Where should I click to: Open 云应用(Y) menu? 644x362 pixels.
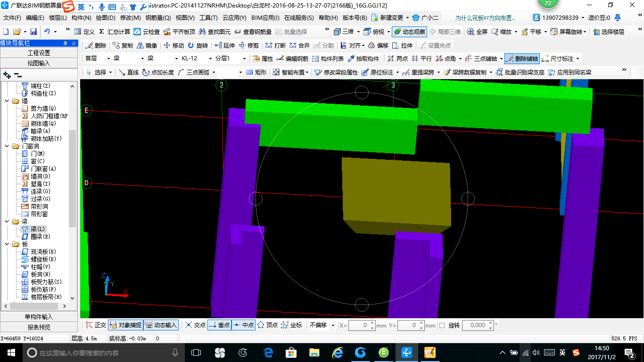click(x=234, y=18)
